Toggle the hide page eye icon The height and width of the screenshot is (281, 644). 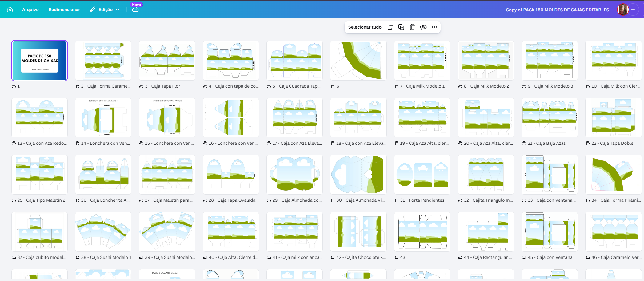tap(423, 27)
